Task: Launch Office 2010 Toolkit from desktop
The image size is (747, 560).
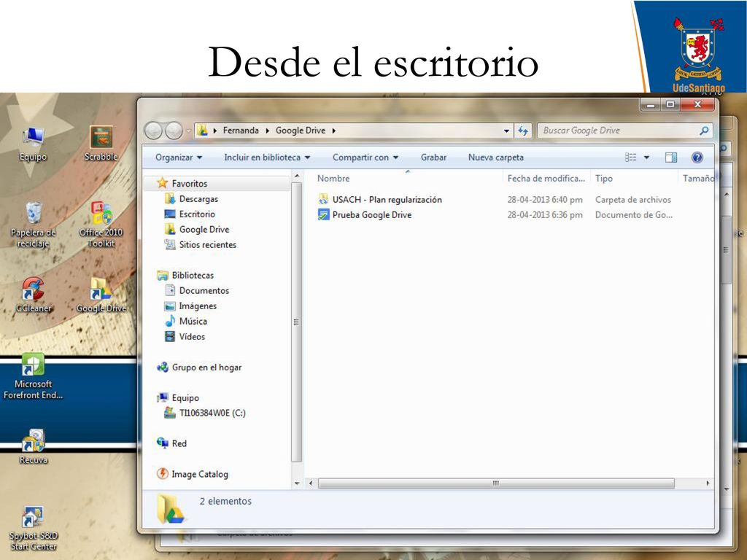Action: click(x=101, y=225)
